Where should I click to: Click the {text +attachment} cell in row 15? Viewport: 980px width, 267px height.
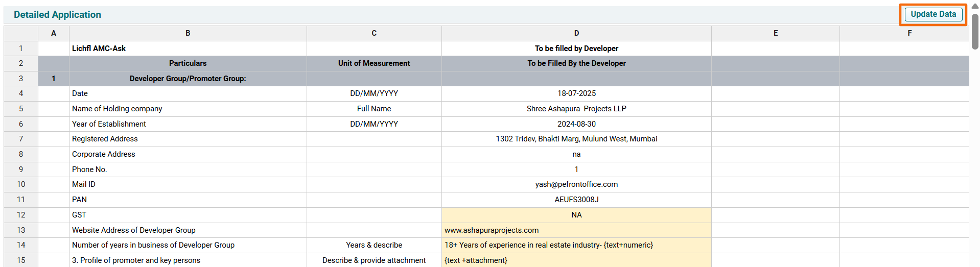tap(576, 260)
